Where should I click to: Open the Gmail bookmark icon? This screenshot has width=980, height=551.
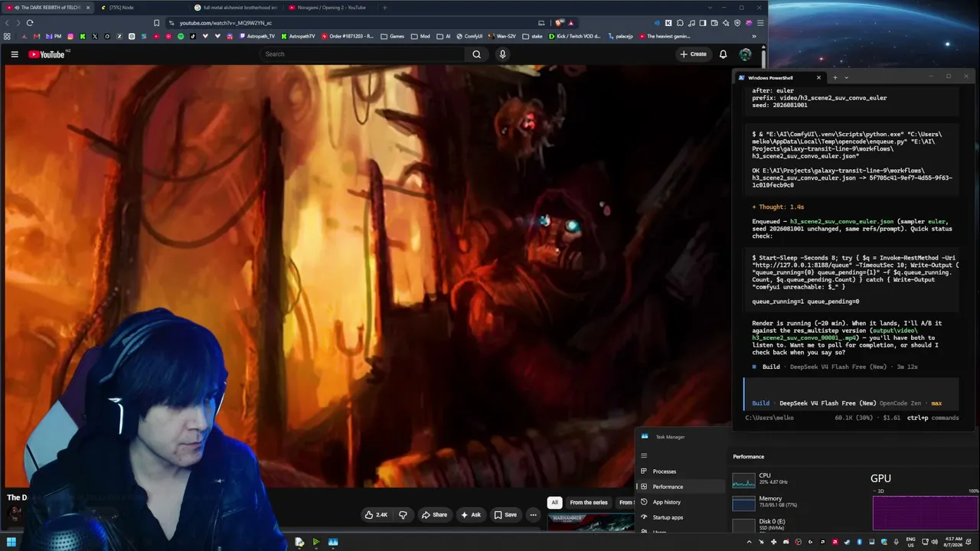36,36
